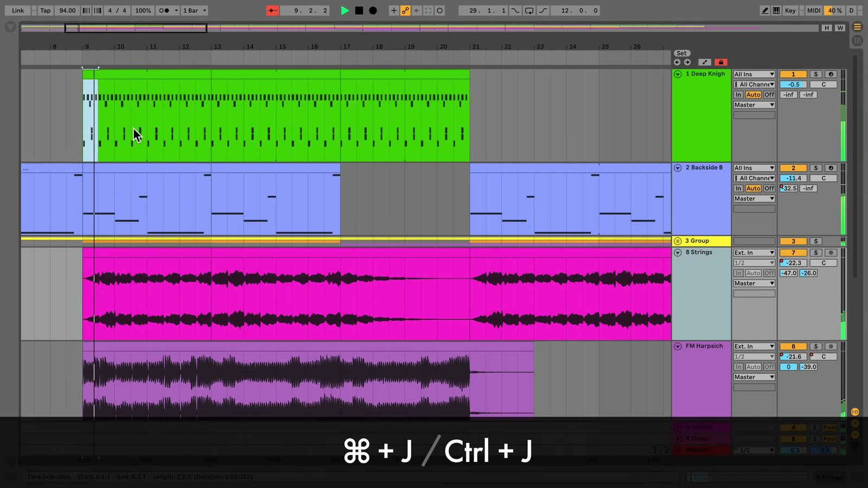Collapse the 8 Strings track

coord(678,253)
